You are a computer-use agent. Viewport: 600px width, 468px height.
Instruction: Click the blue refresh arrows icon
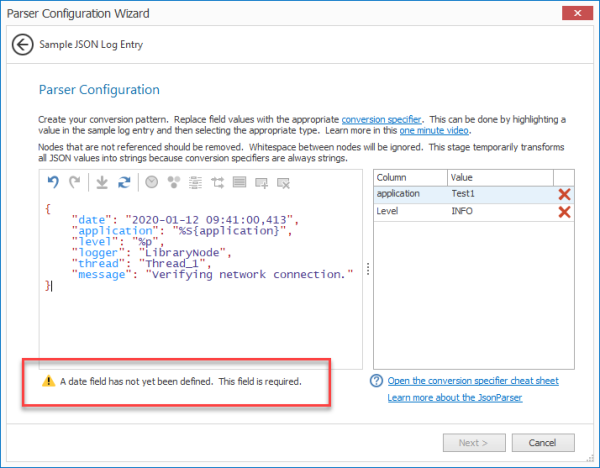coord(124,183)
